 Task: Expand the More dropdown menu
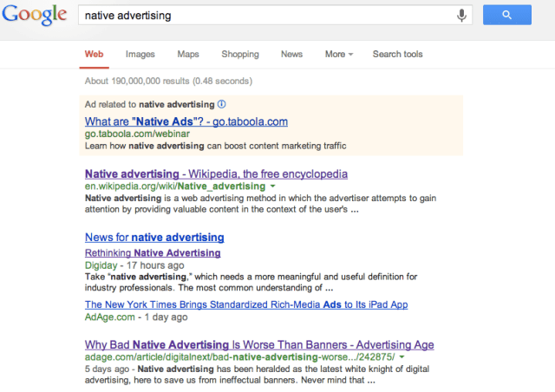(338, 54)
